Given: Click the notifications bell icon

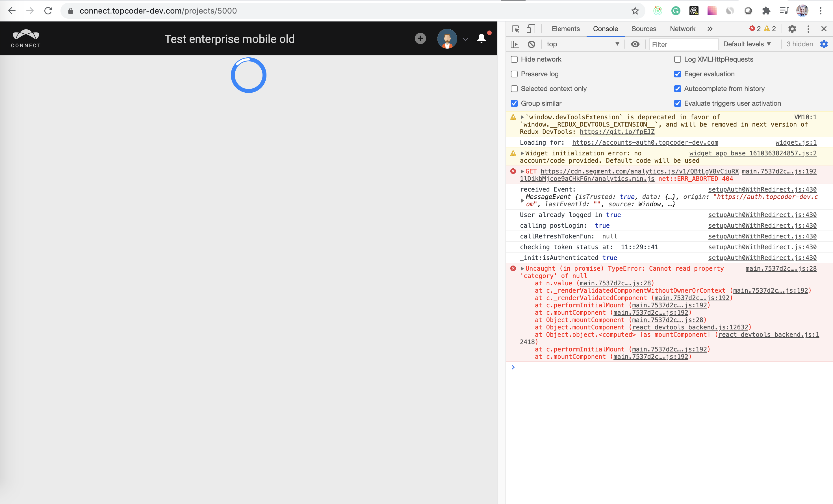Looking at the screenshot, I should pos(481,39).
